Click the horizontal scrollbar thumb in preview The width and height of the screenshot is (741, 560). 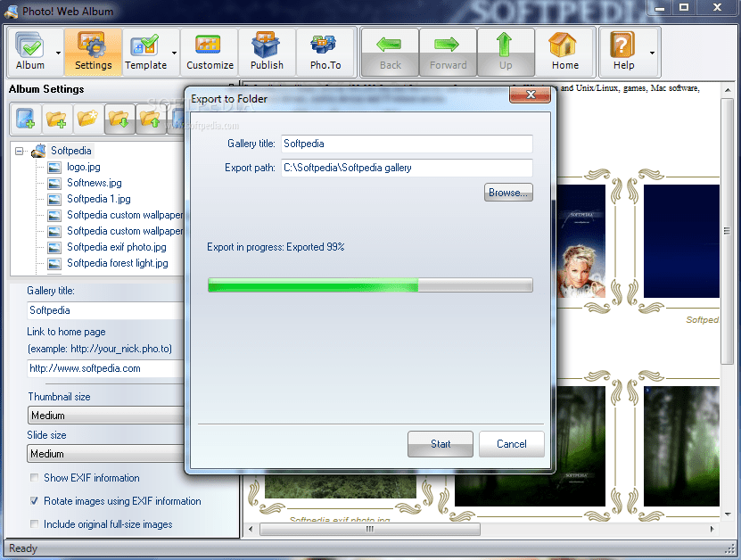click(370, 530)
